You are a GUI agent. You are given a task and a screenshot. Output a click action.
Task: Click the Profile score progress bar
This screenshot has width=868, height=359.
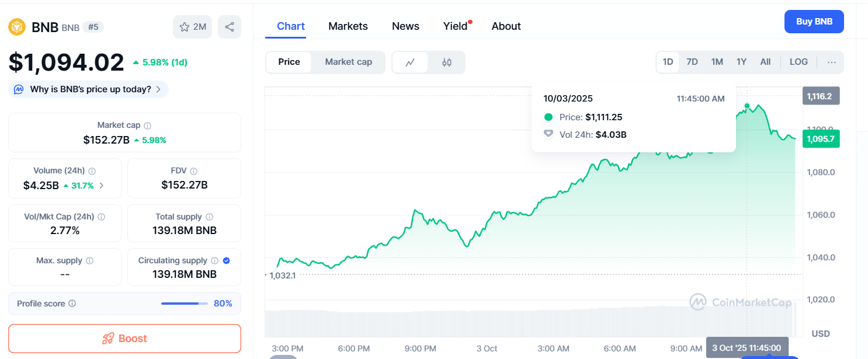[185, 304]
